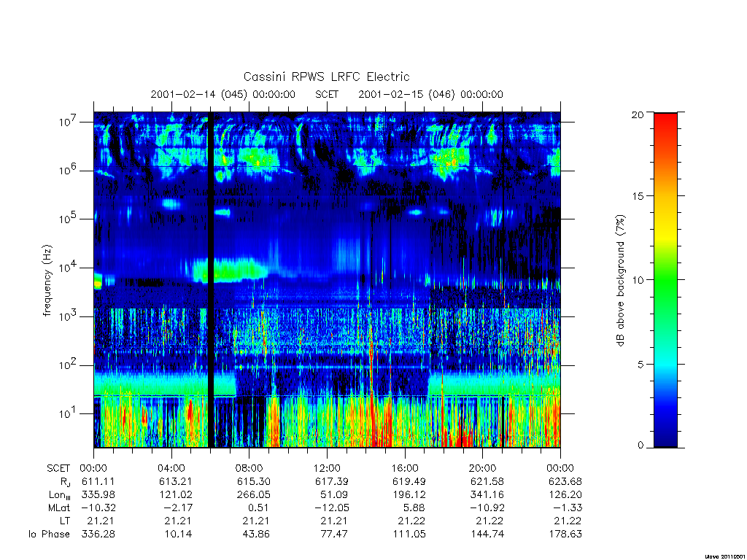Viewport: 747px width, 560px height.
Task: Click the MLat value -1.33
Action: (568, 508)
